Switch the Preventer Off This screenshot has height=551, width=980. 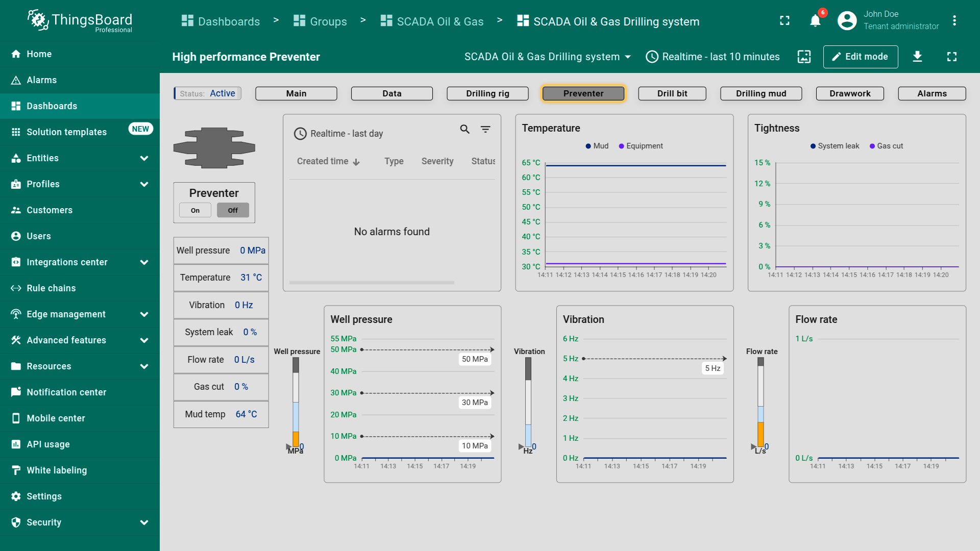coord(233,210)
